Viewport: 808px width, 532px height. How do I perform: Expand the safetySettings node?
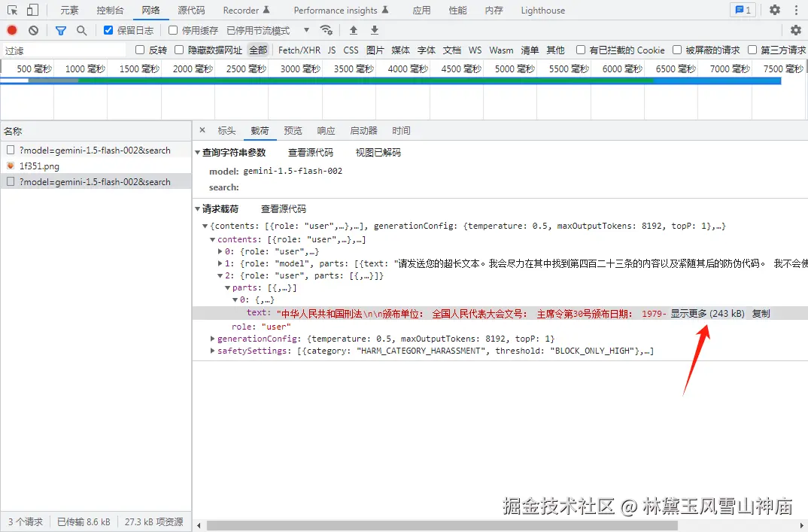212,351
